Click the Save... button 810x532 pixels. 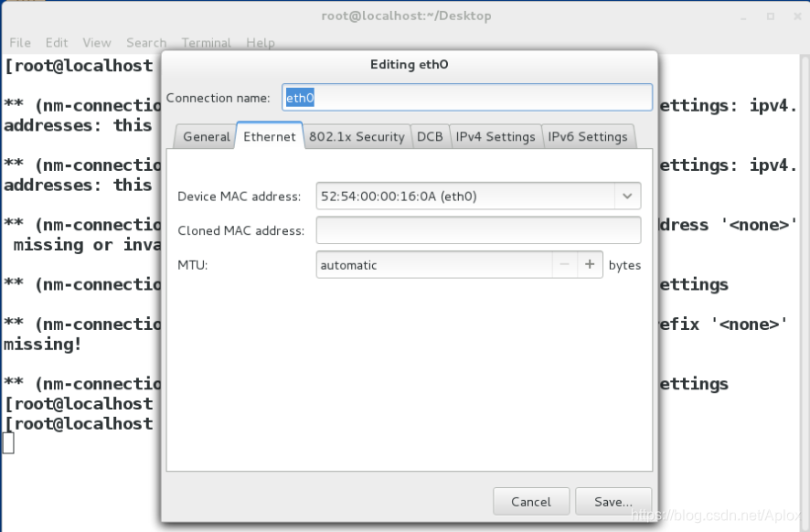click(613, 502)
